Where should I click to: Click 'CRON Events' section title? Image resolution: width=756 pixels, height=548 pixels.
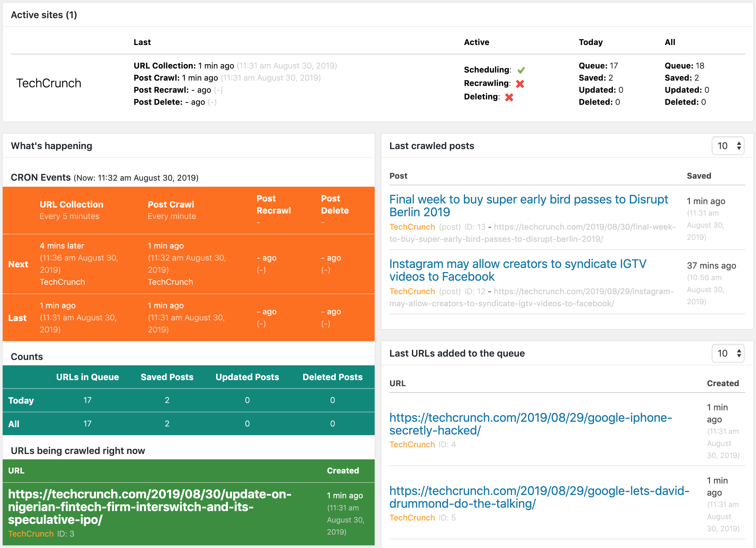[x=41, y=178]
